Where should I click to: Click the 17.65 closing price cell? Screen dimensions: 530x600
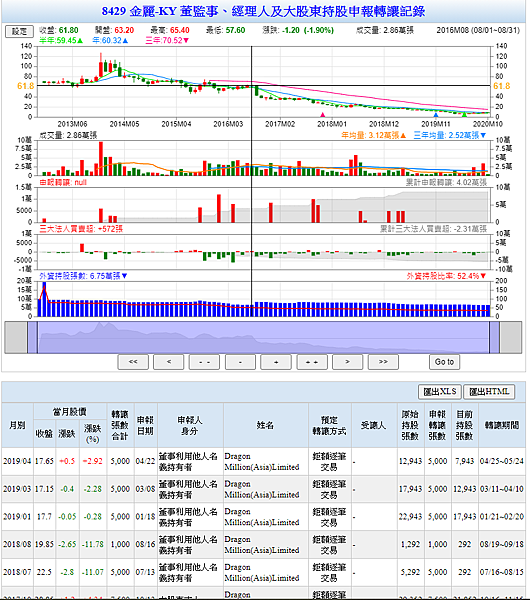pyautogui.click(x=44, y=461)
